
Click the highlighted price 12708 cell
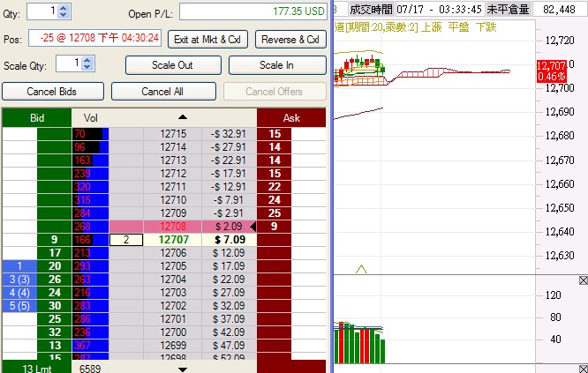pyautogui.click(x=173, y=227)
